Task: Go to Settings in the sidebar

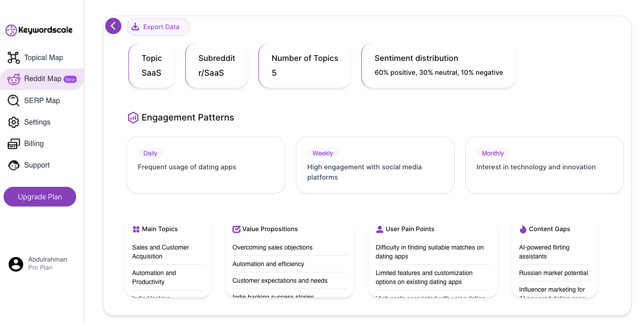Action: (42, 122)
